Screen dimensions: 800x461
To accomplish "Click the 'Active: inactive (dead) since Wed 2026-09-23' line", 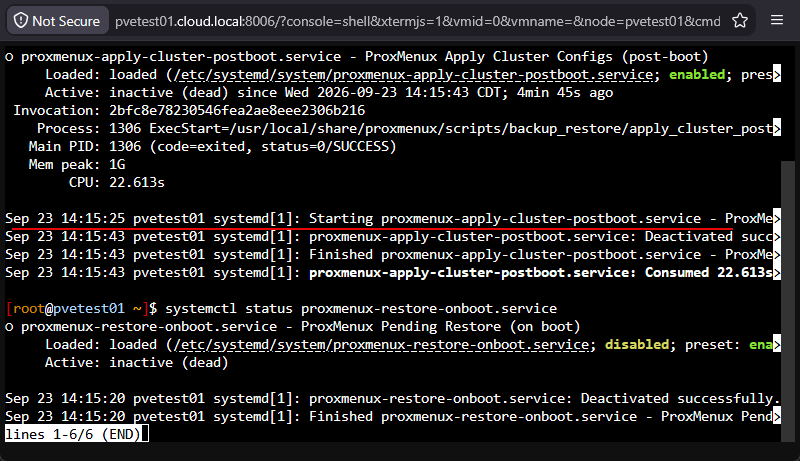I will 329,93.
